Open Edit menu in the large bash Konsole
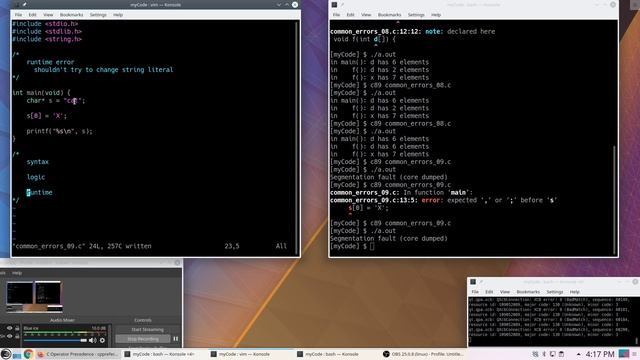Image resolution: width=640 pixels, height=360 pixels. coord(350,15)
